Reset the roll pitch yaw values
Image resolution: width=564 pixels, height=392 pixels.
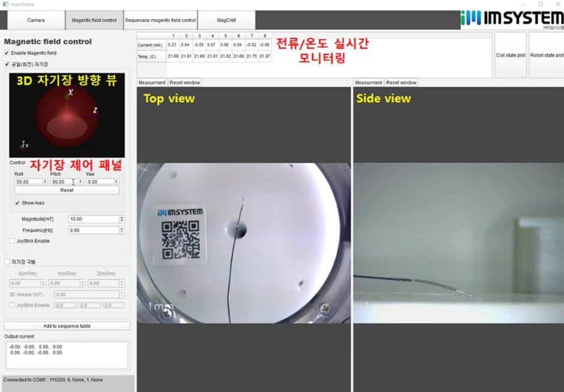pos(67,190)
